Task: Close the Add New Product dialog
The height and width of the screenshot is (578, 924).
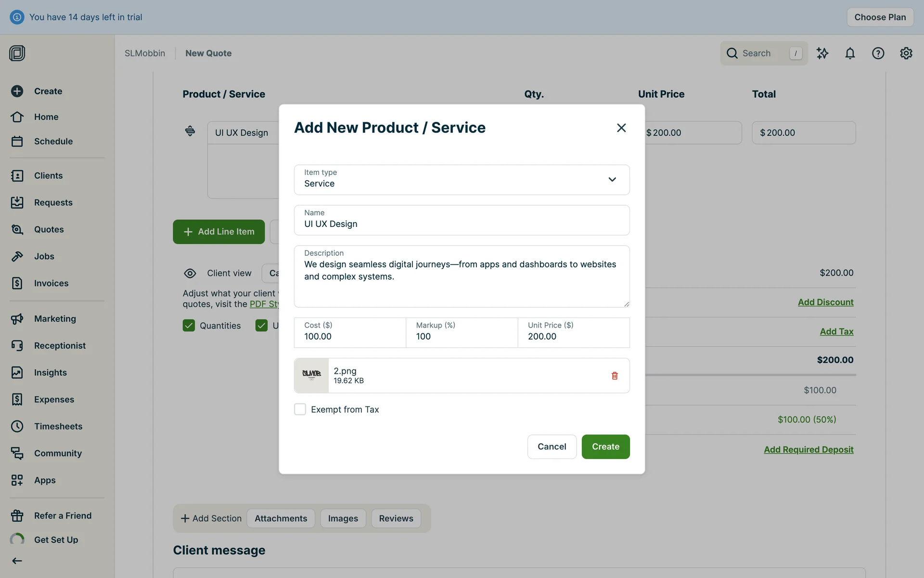Action: (621, 128)
